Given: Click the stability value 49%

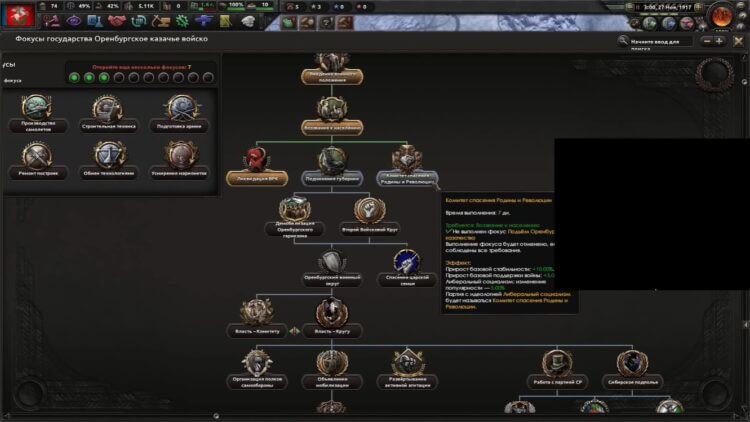Looking at the screenshot, I should 84,6.
